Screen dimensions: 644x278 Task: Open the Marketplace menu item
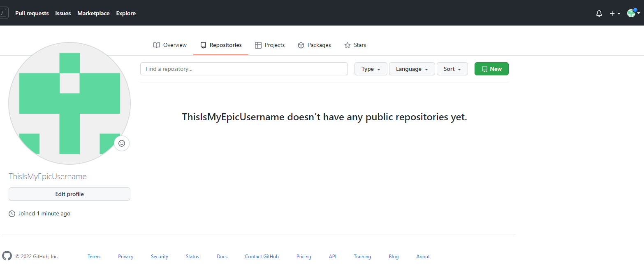click(x=93, y=13)
